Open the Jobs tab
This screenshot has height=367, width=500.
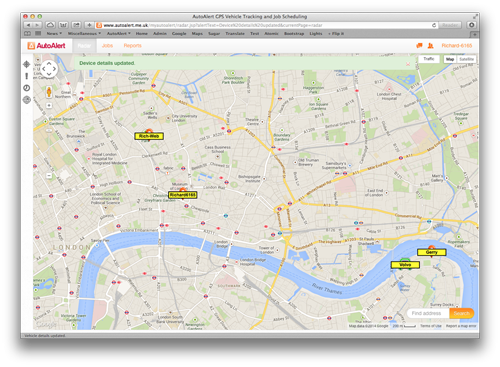[x=107, y=46]
